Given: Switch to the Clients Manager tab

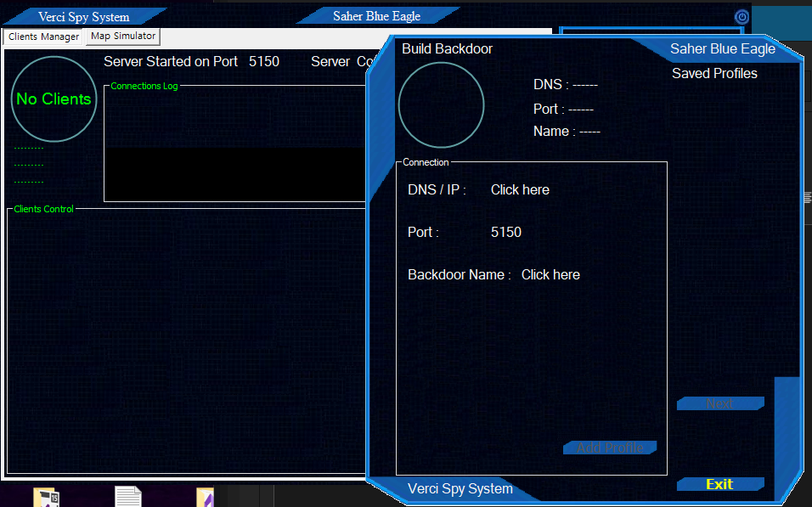Looking at the screenshot, I should tap(43, 37).
